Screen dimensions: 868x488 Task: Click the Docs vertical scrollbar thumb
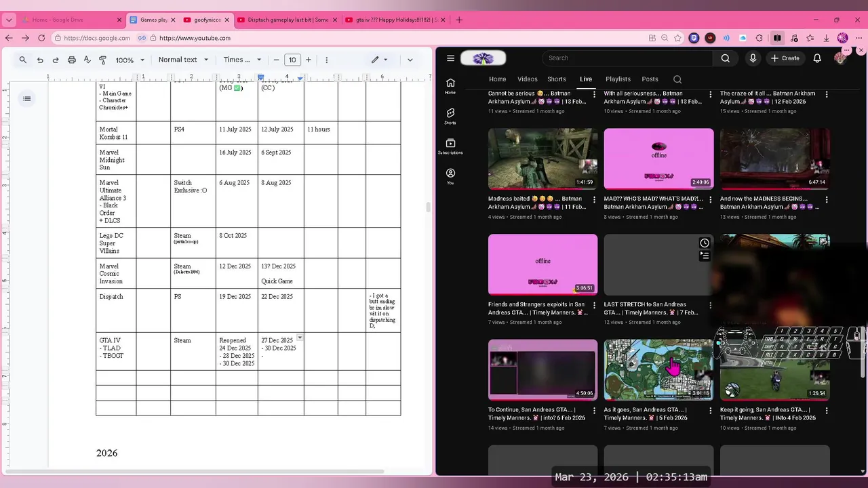[428, 207]
